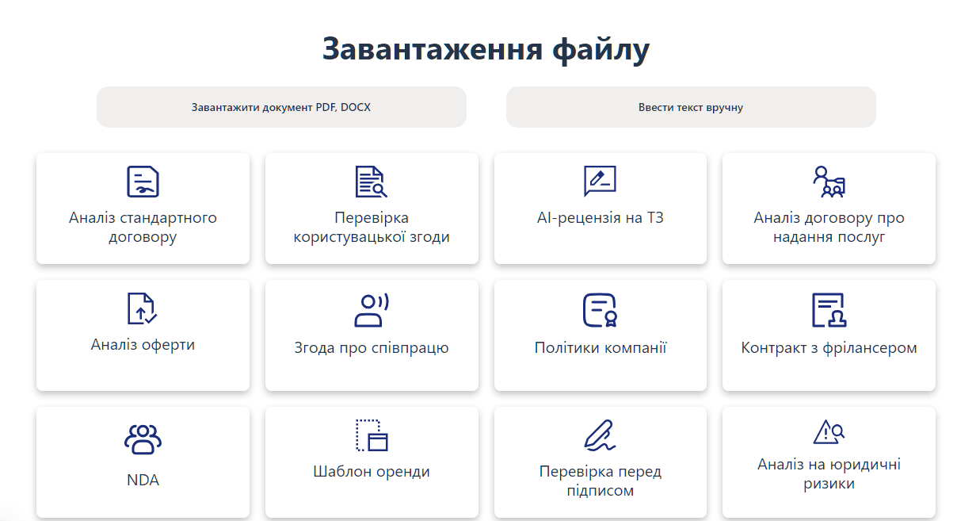Choose the Політики компанії card
The image size is (980, 521).
click(x=600, y=335)
